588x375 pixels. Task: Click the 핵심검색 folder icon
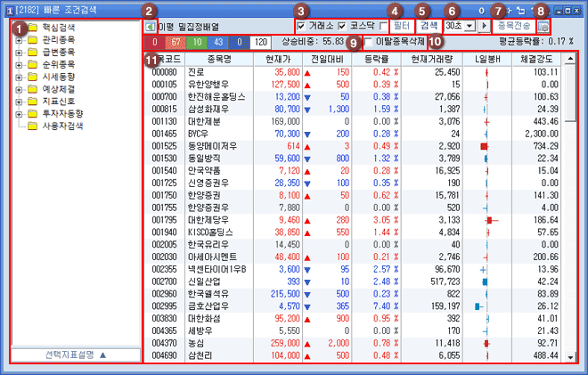pos(33,28)
